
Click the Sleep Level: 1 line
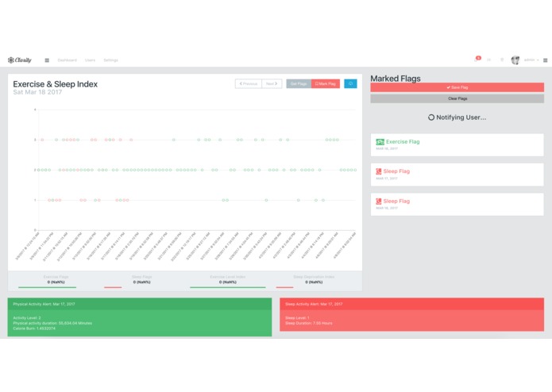click(x=297, y=318)
